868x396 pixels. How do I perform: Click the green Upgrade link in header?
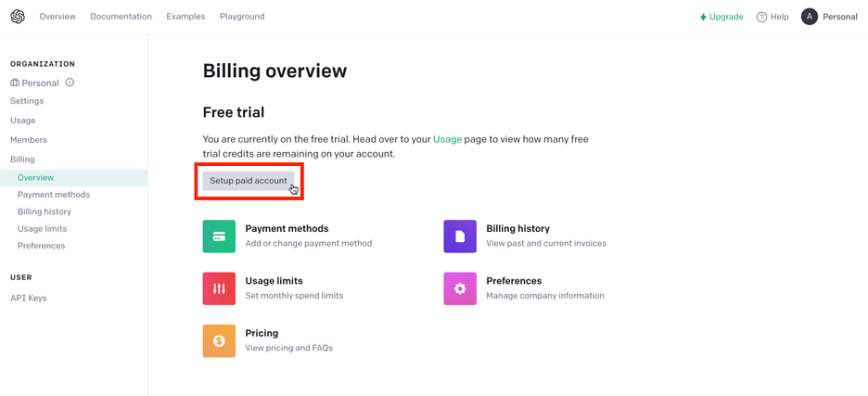(x=721, y=17)
